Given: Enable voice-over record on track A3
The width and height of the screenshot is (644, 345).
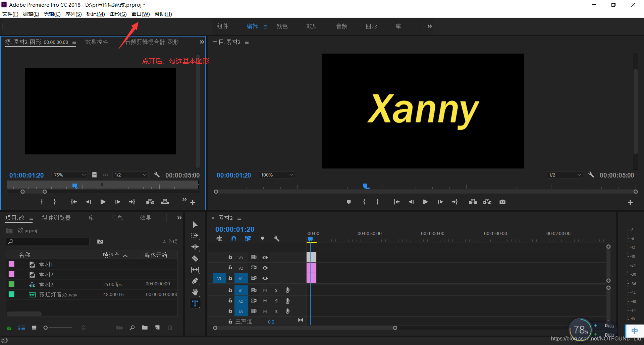Looking at the screenshot, I should coord(287,311).
